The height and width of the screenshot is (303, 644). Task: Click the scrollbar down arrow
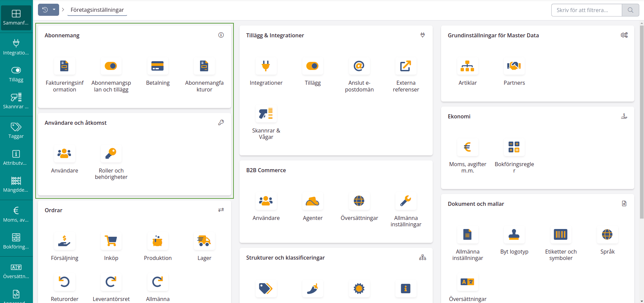[x=642, y=301]
